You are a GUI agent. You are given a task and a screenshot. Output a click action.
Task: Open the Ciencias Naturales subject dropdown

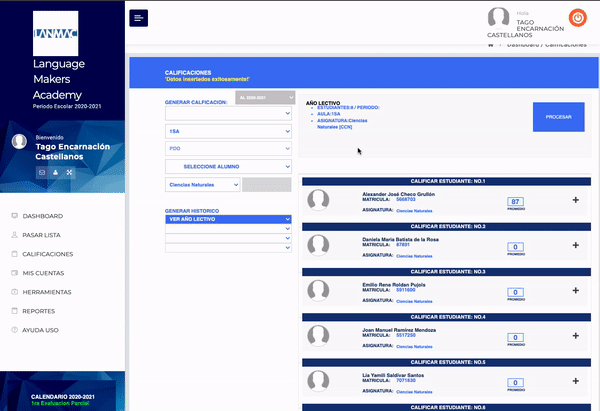203,184
